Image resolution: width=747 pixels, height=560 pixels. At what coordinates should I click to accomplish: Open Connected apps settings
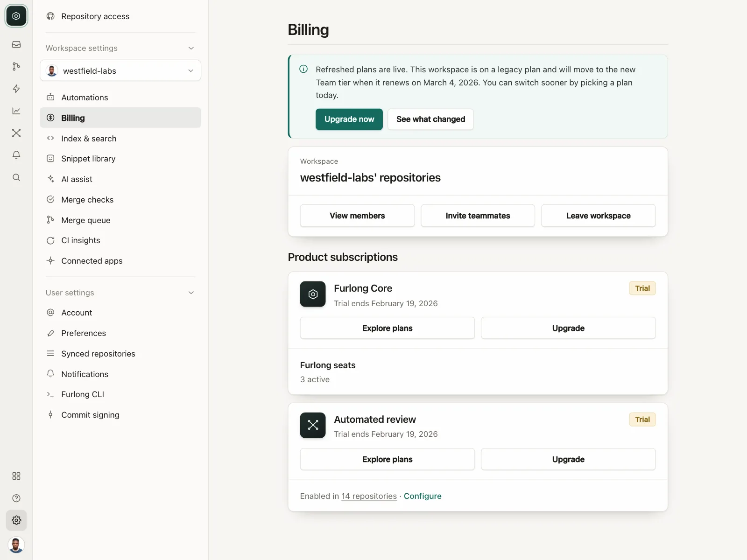pos(120,261)
